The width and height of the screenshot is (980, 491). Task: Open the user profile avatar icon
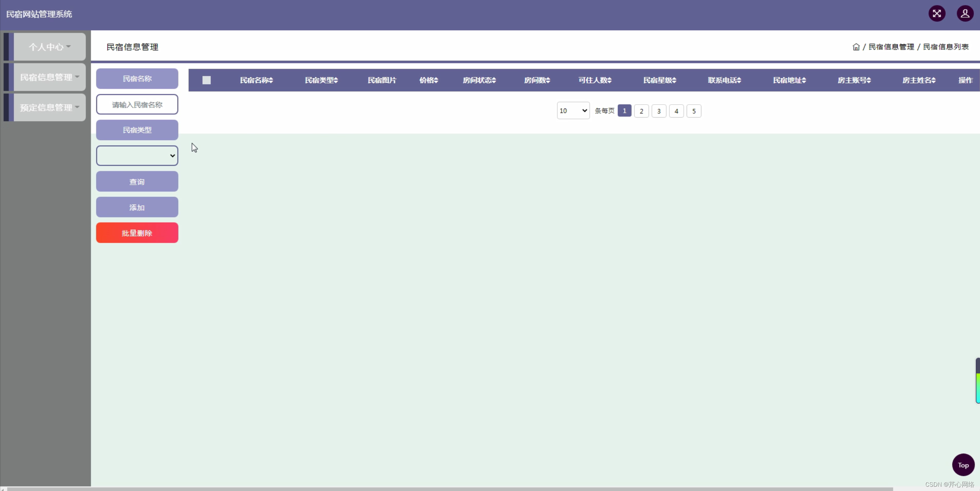tap(965, 14)
